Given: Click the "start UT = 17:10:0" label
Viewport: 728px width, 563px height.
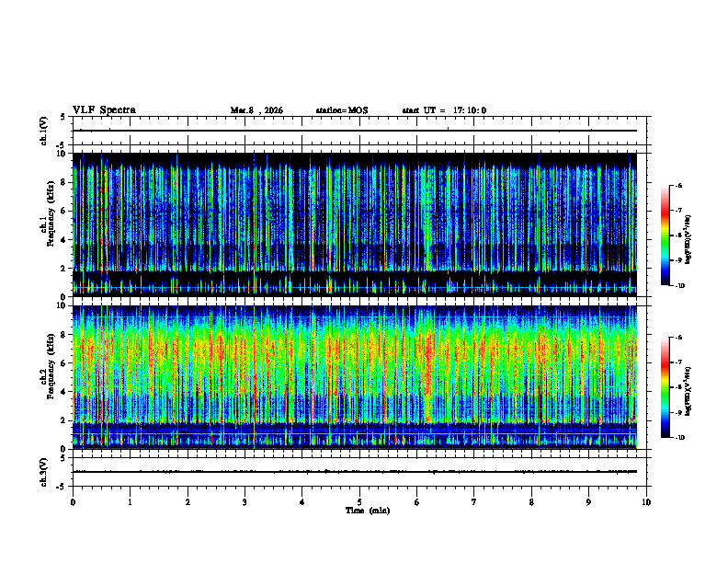Looking at the screenshot, I should click(444, 110).
